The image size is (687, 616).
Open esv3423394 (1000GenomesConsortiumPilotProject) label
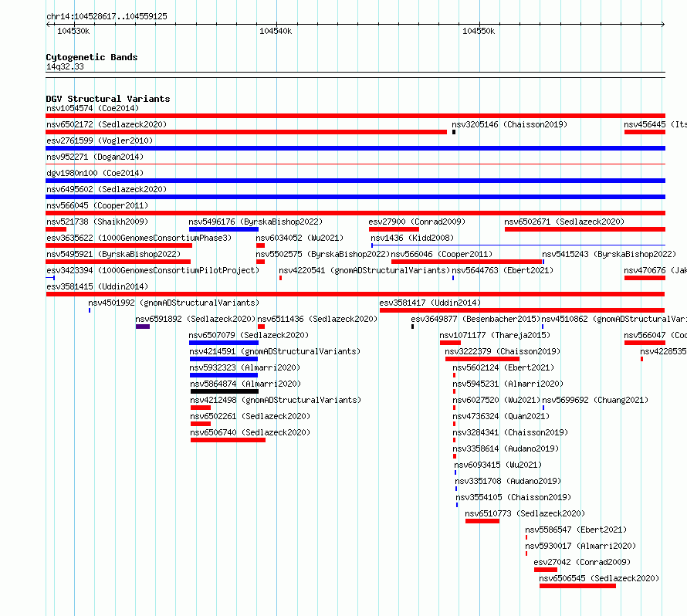click(153, 270)
